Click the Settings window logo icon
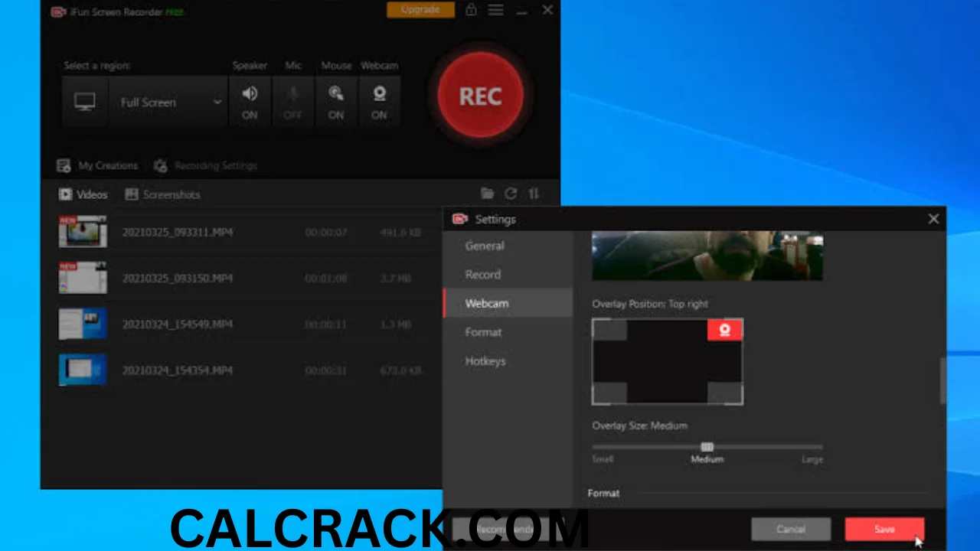 [459, 219]
